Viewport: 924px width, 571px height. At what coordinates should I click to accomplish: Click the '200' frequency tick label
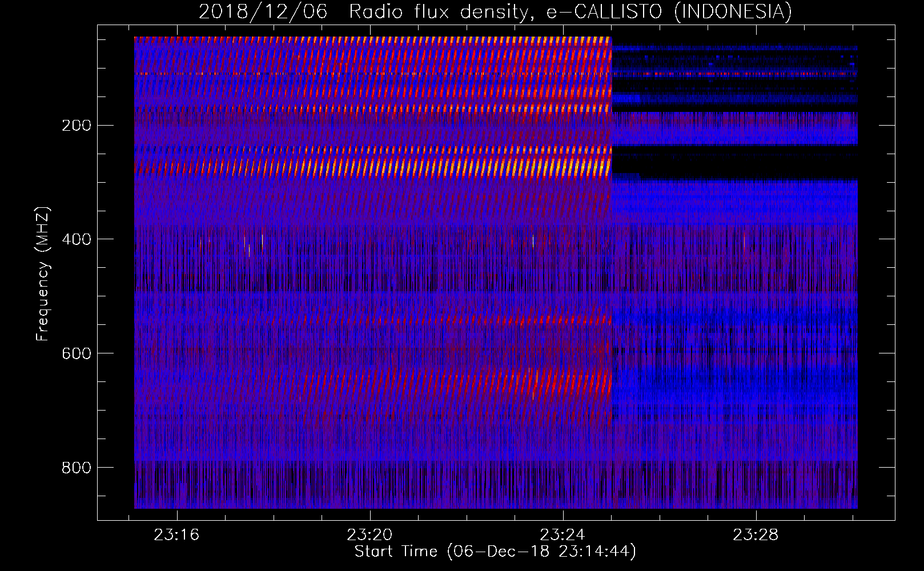click(x=77, y=126)
